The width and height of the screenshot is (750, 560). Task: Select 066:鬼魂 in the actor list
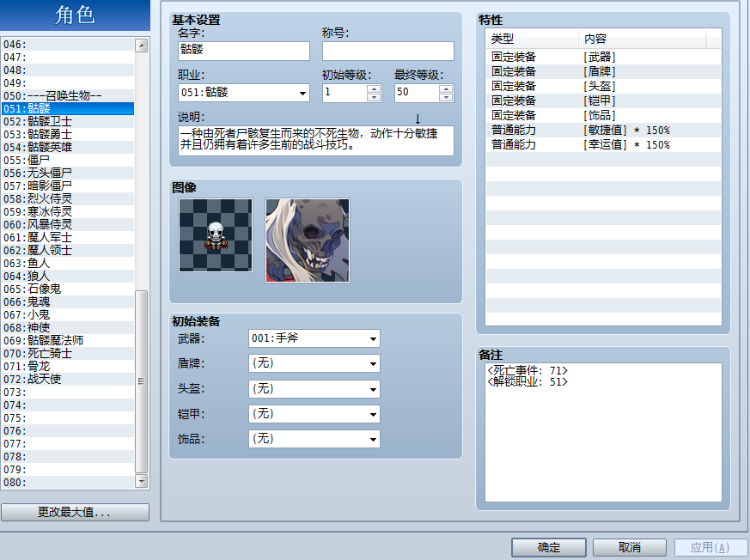pos(68,301)
